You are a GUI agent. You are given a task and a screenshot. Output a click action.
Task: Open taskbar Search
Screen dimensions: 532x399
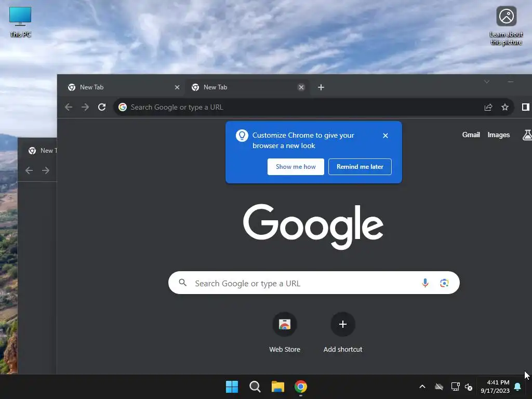[x=255, y=387]
